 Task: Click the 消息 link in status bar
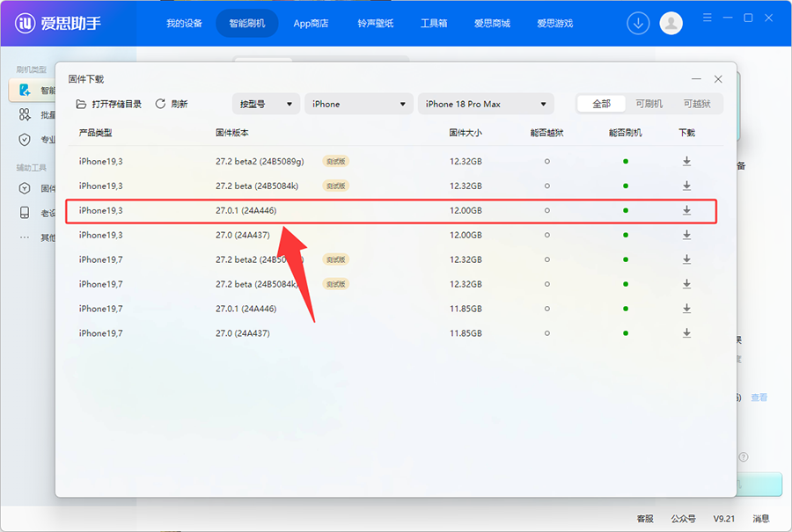click(760, 519)
